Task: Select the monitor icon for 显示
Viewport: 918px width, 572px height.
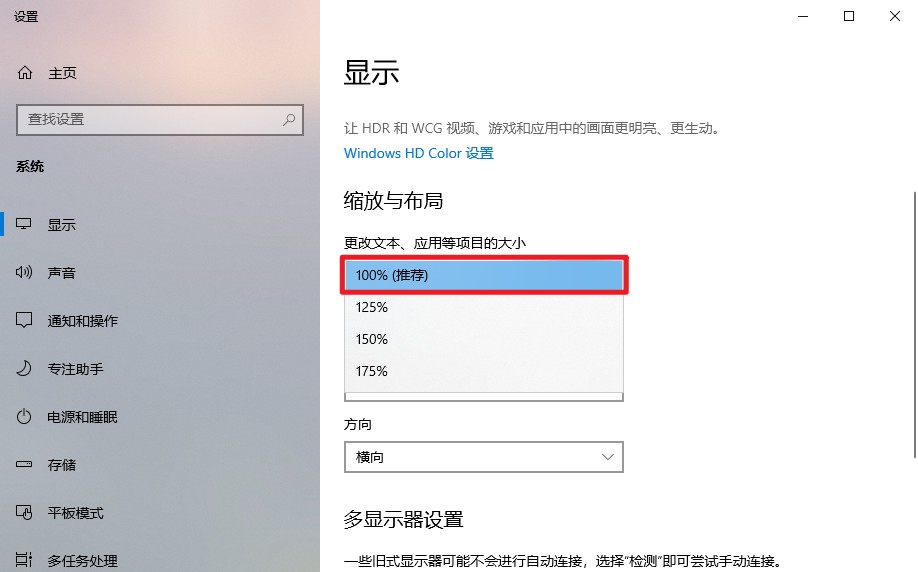Action: [23, 224]
